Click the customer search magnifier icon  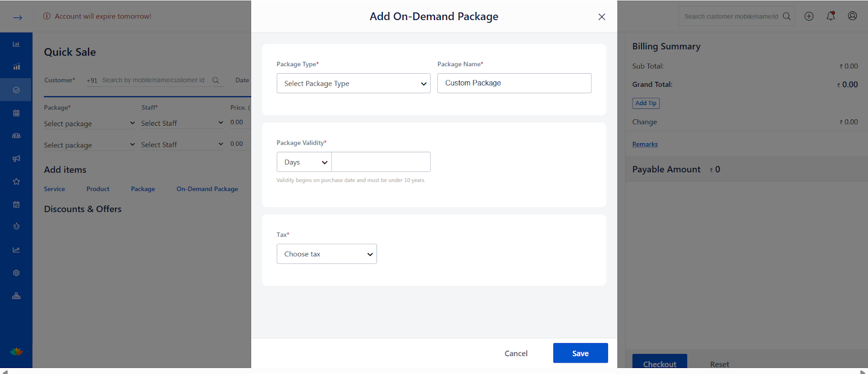point(215,80)
